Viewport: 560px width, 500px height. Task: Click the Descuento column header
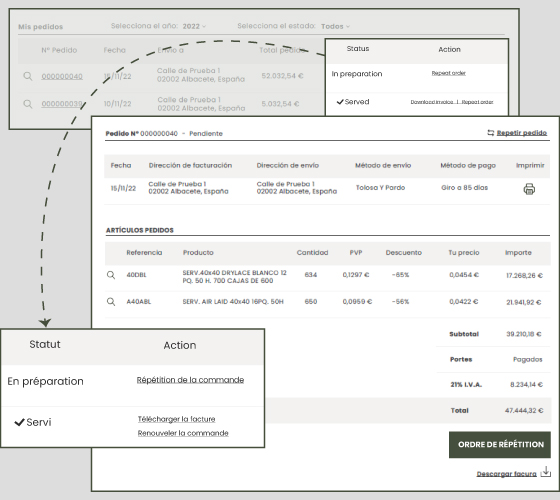click(404, 253)
